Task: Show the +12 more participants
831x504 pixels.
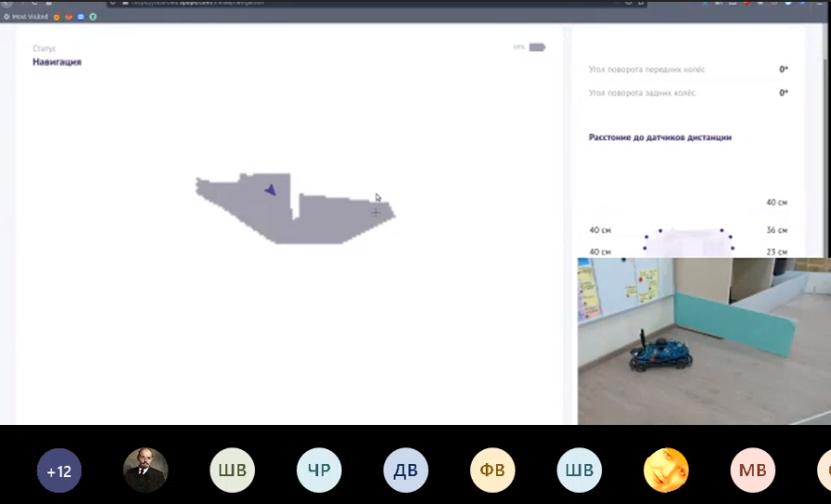Action: 59,471
